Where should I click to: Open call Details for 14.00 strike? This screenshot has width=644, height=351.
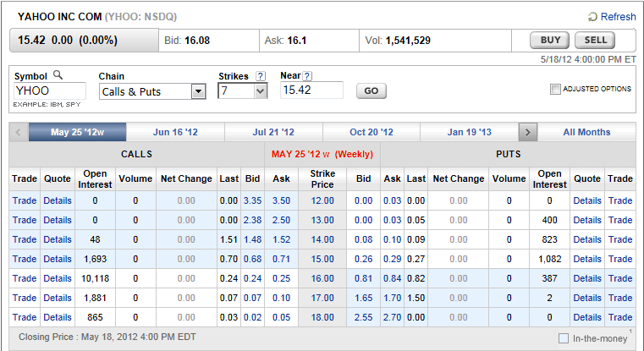click(58, 239)
